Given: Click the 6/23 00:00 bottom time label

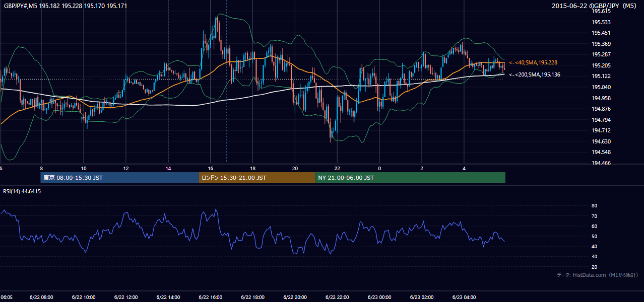Looking at the screenshot, I should pyautogui.click(x=379, y=297).
